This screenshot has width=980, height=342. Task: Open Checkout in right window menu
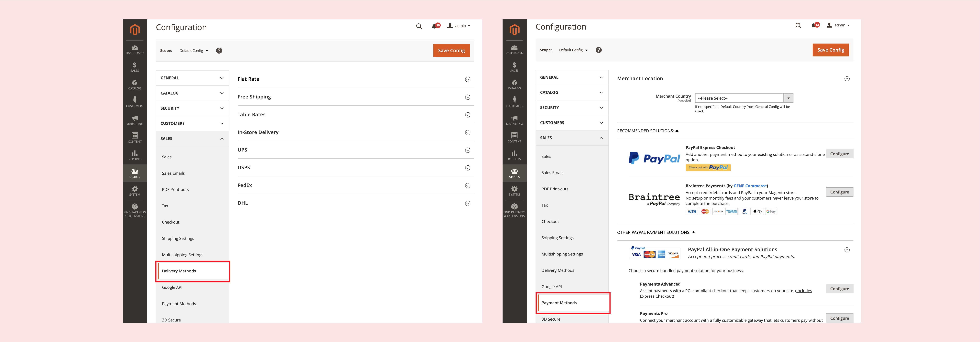(550, 221)
